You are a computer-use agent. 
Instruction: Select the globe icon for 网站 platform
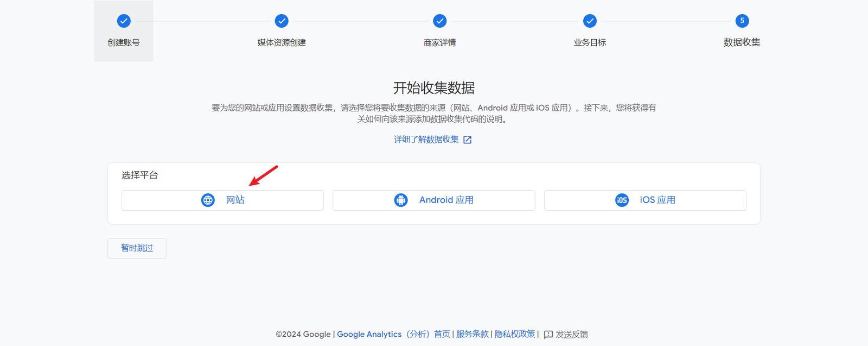[208, 200]
